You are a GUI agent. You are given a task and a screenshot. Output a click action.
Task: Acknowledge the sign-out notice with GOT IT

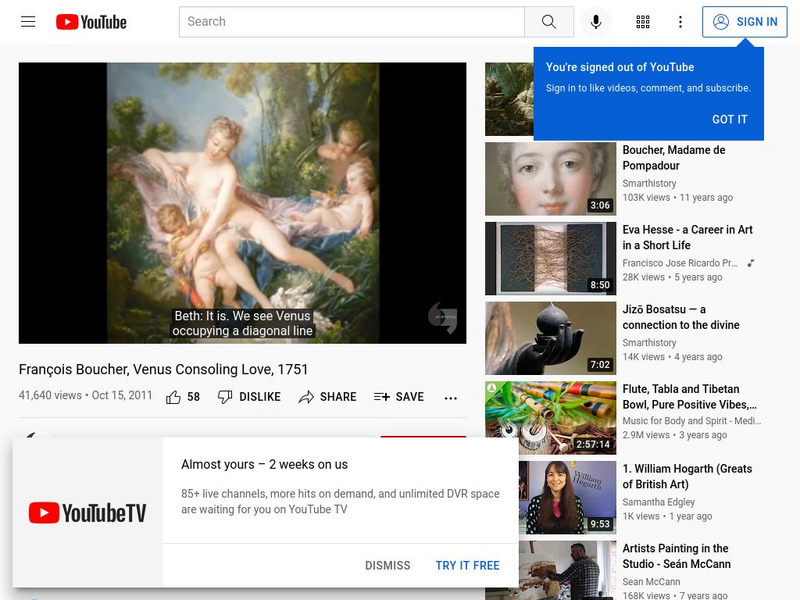click(729, 119)
